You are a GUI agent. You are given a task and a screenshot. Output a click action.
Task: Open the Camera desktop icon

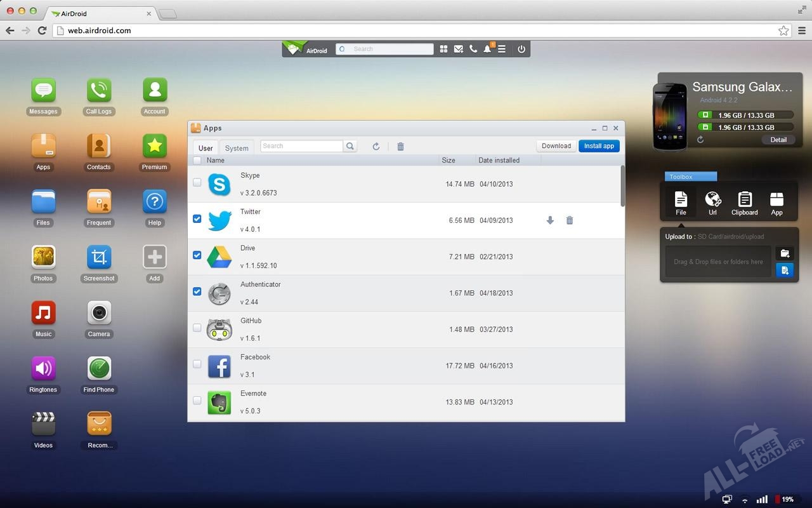pos(99,313)
